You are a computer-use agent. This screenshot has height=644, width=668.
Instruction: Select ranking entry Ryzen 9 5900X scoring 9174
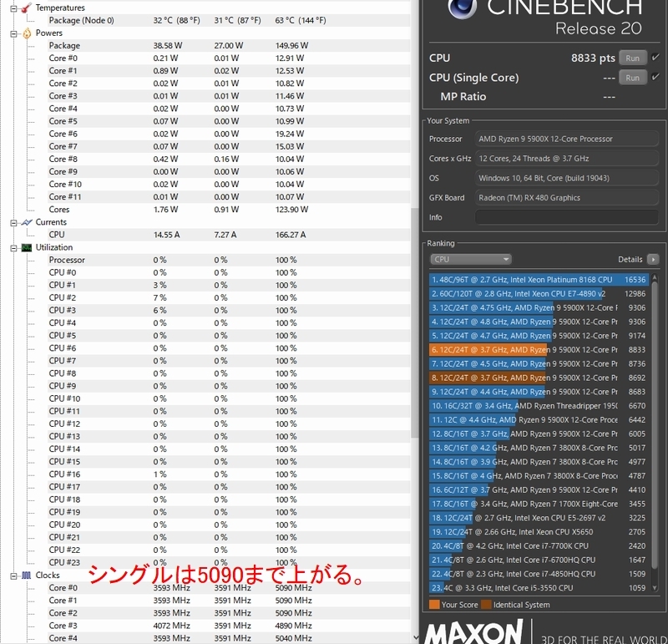point(539,336)
